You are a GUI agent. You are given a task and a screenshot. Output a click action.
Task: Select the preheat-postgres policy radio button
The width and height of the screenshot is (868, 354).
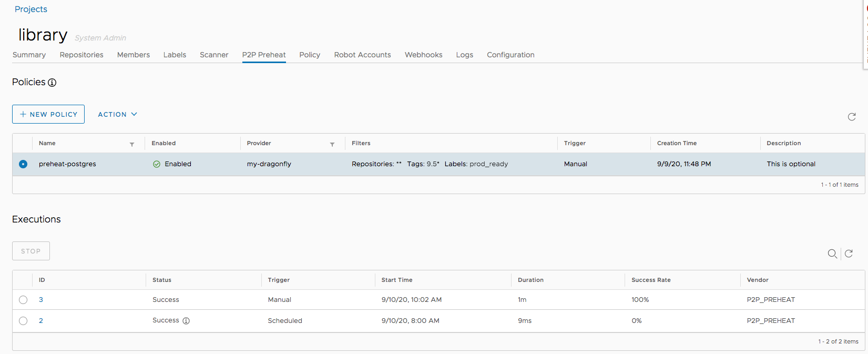pos(23,164)
